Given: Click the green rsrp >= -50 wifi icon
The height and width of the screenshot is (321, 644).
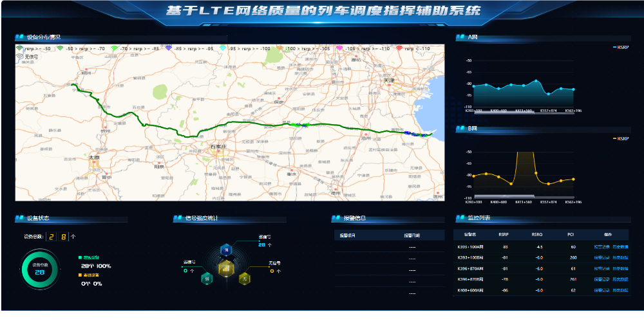Looking at the screenshot, I should point(20,48).
